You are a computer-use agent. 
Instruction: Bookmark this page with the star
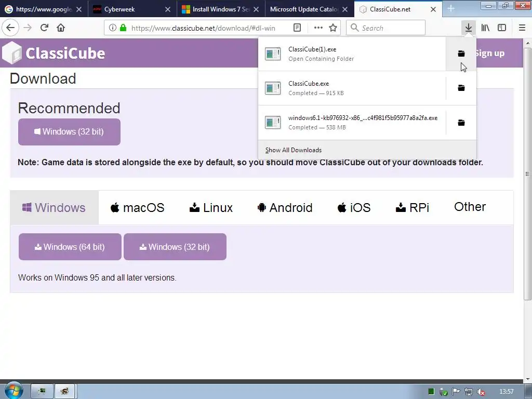pyautogui.click(x=333, y=28)
